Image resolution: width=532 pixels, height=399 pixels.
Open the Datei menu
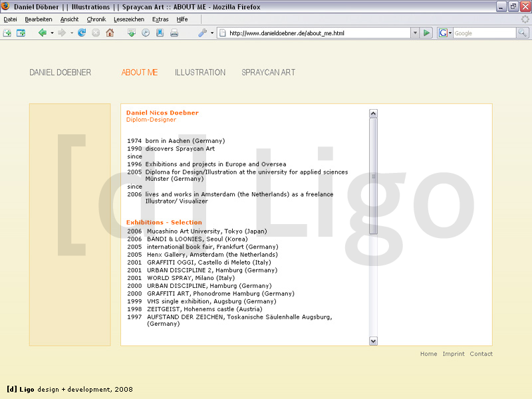click(x=10, y=19)
